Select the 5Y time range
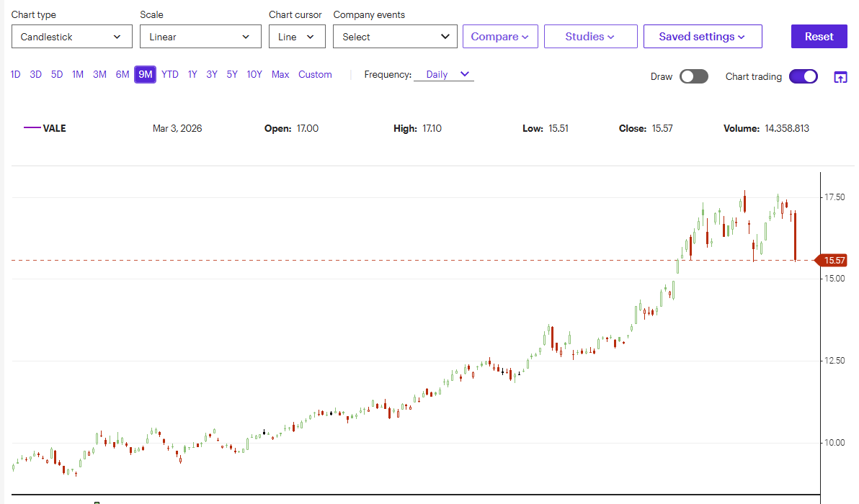859x504 pixels. pyautogui.click(x=232, y=74)
